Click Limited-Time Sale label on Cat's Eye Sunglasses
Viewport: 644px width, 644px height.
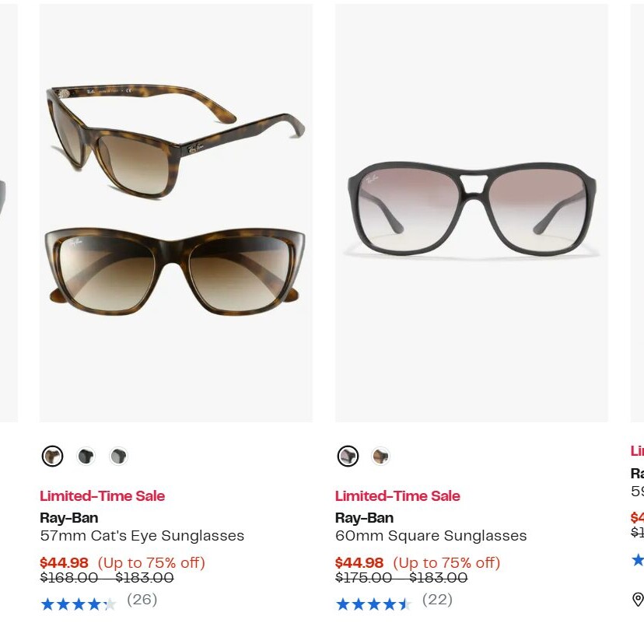[x=103, y=496]
